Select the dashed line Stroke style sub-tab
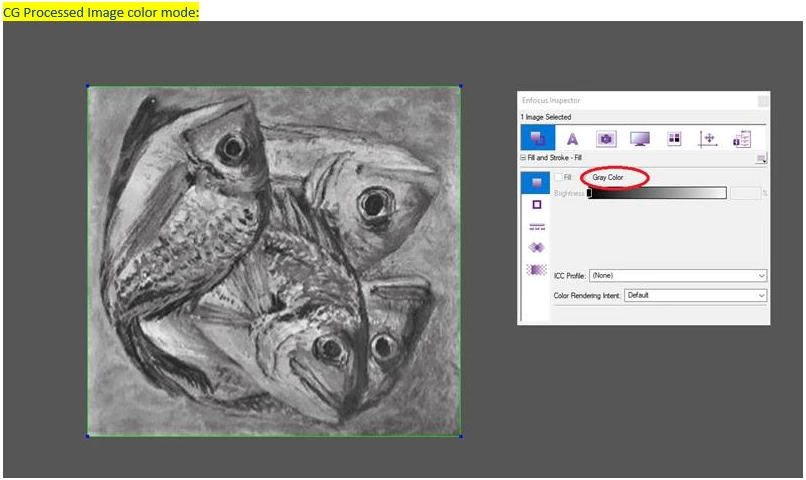This screenshot has height=480, width=806. pos(537,227)
